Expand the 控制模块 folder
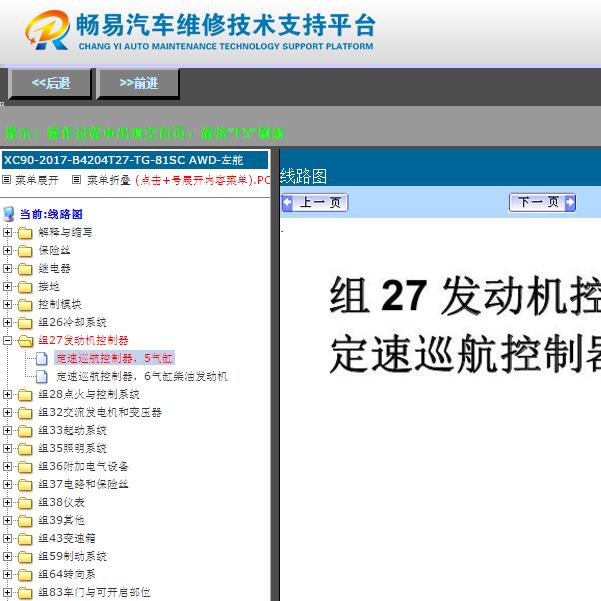601x601 pixels. coord(7,304)
